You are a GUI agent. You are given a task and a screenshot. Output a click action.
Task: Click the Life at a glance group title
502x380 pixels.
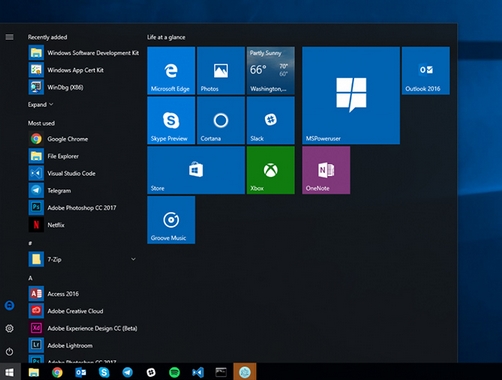166,37
